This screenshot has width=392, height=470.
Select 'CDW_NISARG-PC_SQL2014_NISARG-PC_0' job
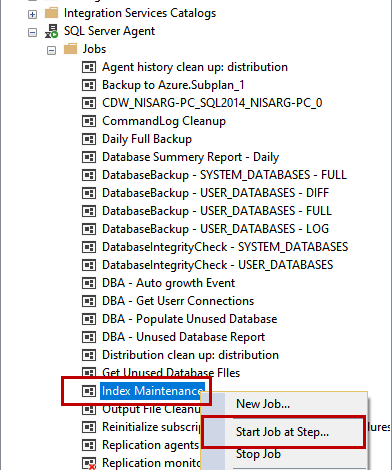(212, 103)
